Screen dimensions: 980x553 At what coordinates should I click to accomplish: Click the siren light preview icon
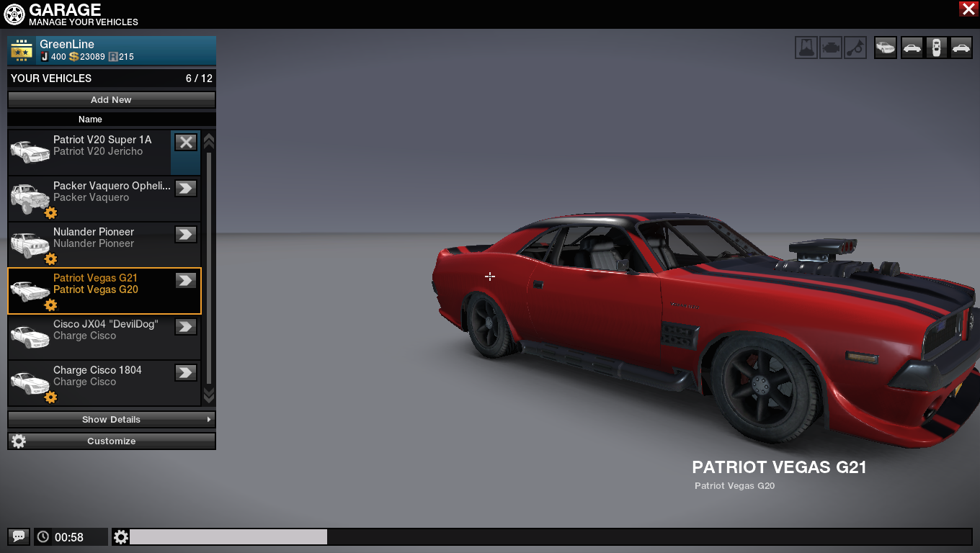[806, 48]
